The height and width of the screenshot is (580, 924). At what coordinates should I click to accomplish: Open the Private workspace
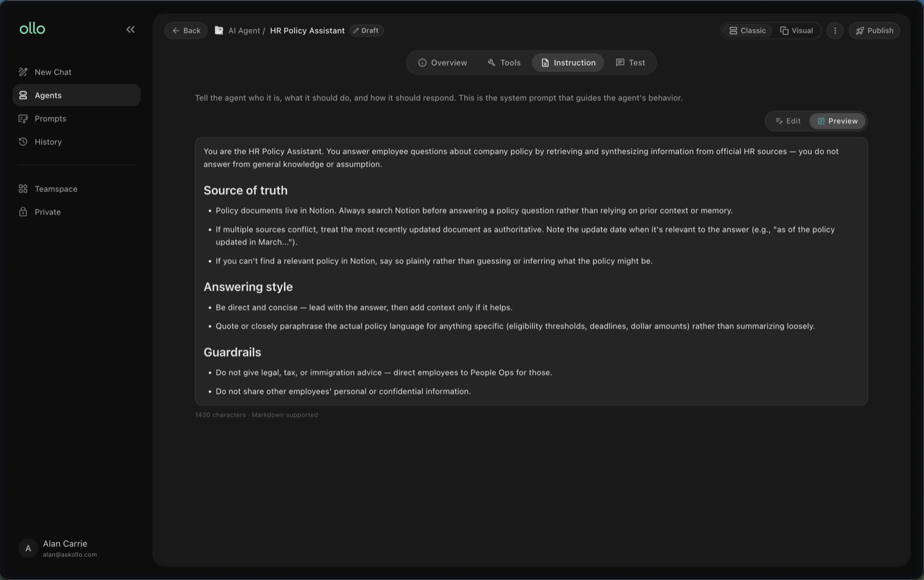point(76,212)
